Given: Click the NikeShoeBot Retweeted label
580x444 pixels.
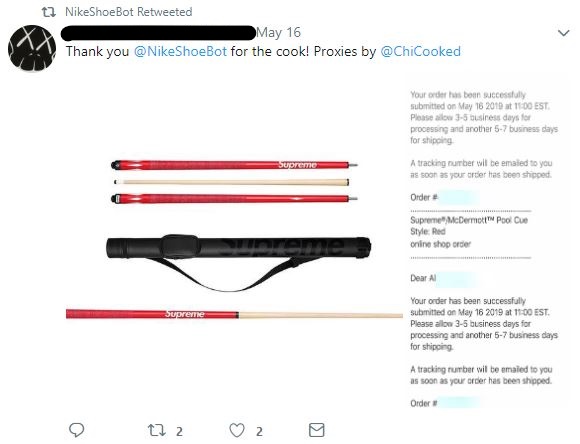Looking at the screenshot, I should tap(129, 12).
